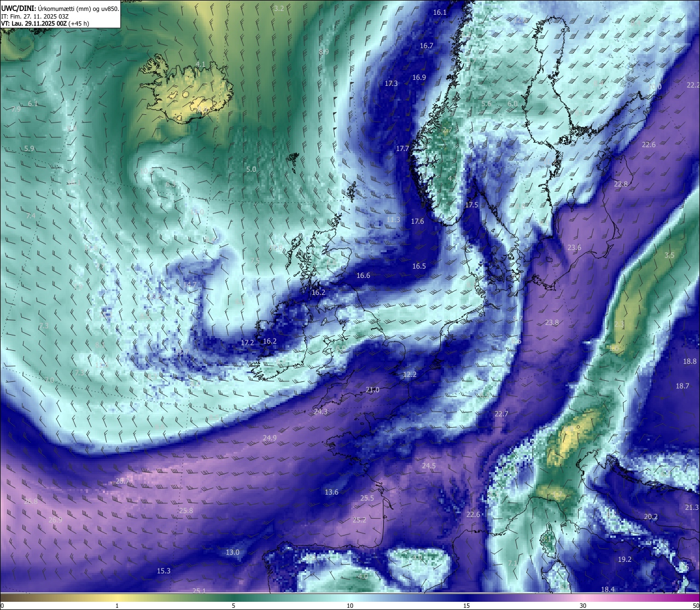Click the 10 tick on the color scale
This screenshot has width=700, height=610.
tap(350, 606)
